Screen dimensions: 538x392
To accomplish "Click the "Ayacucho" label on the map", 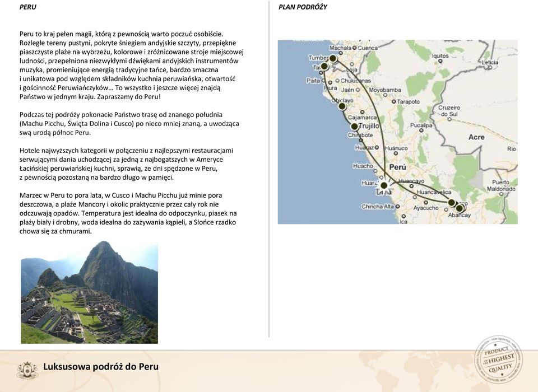I will (426, 208).
